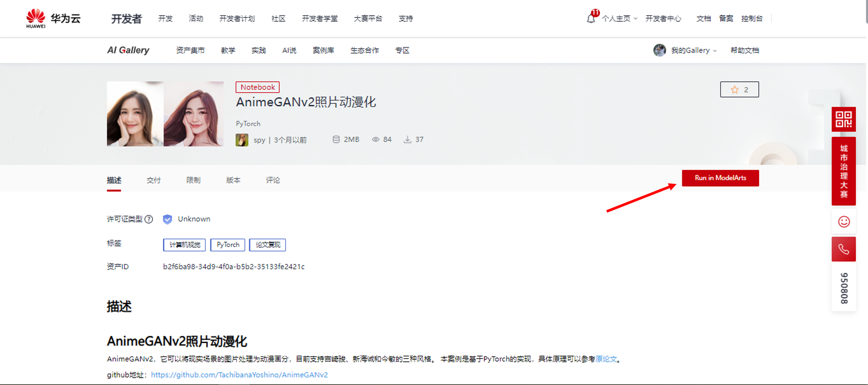Screen dimensions: 868x385
Task: Select 实践 in AI Gallery nav
Action: (x=259, y=50)
